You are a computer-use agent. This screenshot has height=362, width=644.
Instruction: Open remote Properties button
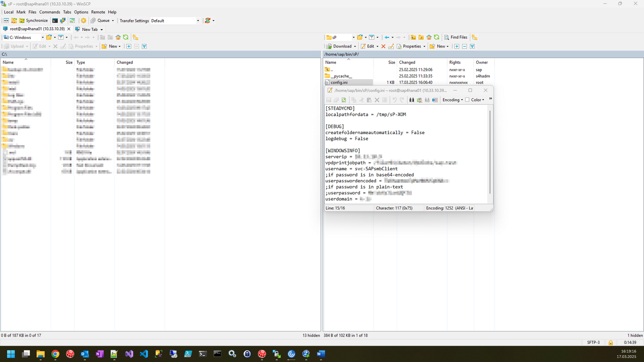(x=409, y=46)
